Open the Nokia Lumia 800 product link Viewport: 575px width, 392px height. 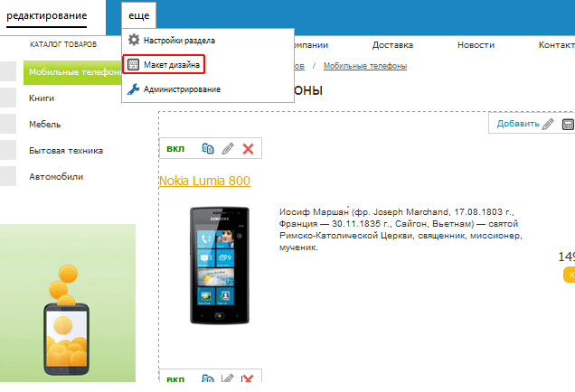(x=204, y=181)
